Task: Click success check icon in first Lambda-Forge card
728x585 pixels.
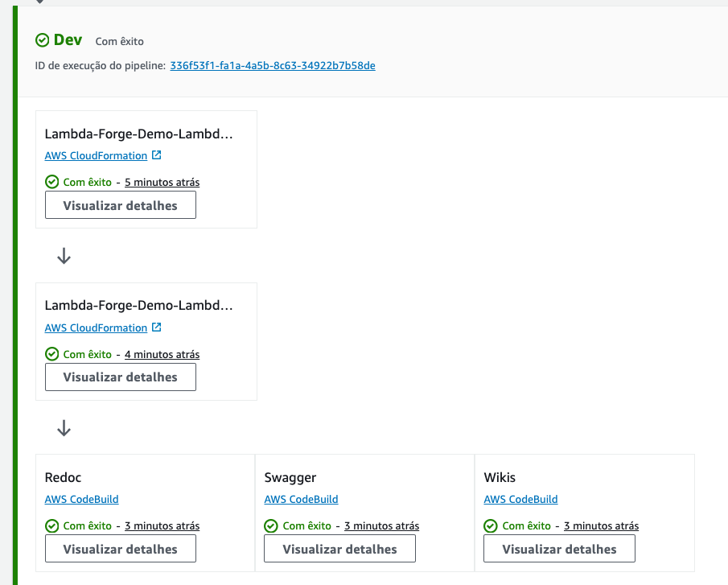Action: pyautogui.click(x=52, y=182)
